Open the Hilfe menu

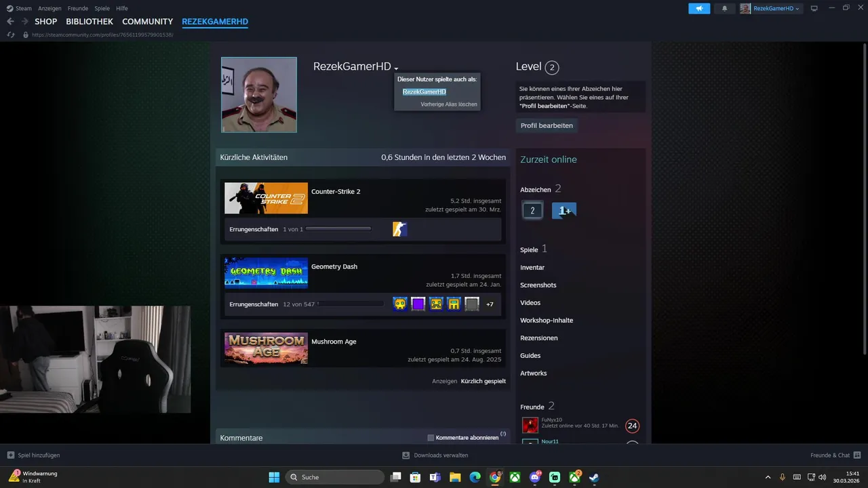[x=122, y=8]
